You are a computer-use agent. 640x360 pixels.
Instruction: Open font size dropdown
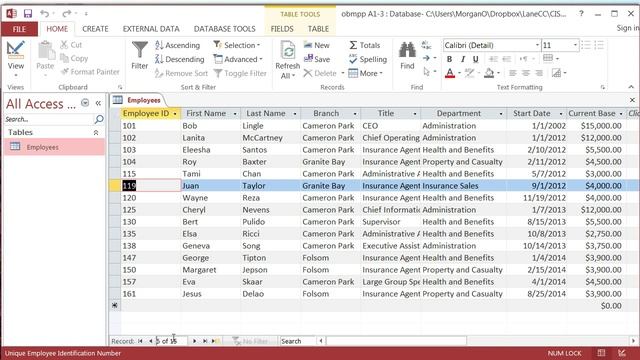click(575, 45)
